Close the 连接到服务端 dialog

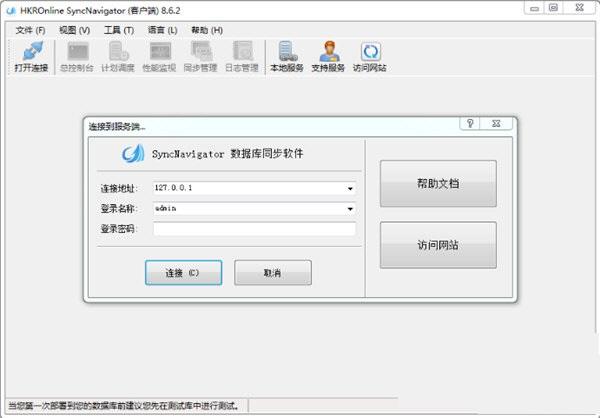(496, 123)
